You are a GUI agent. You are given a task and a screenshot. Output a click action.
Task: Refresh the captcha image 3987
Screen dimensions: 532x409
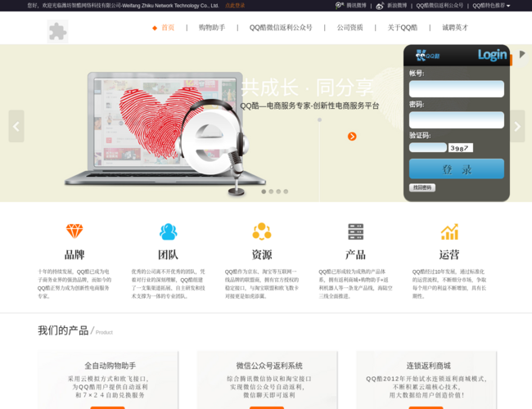(461, 148)
